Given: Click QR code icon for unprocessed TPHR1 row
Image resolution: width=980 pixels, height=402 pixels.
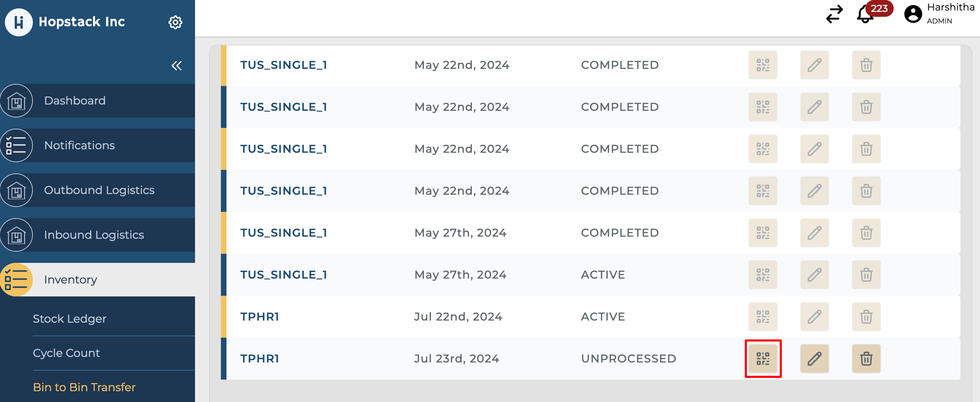Looking at the screenshot, I should pos(763,358).
